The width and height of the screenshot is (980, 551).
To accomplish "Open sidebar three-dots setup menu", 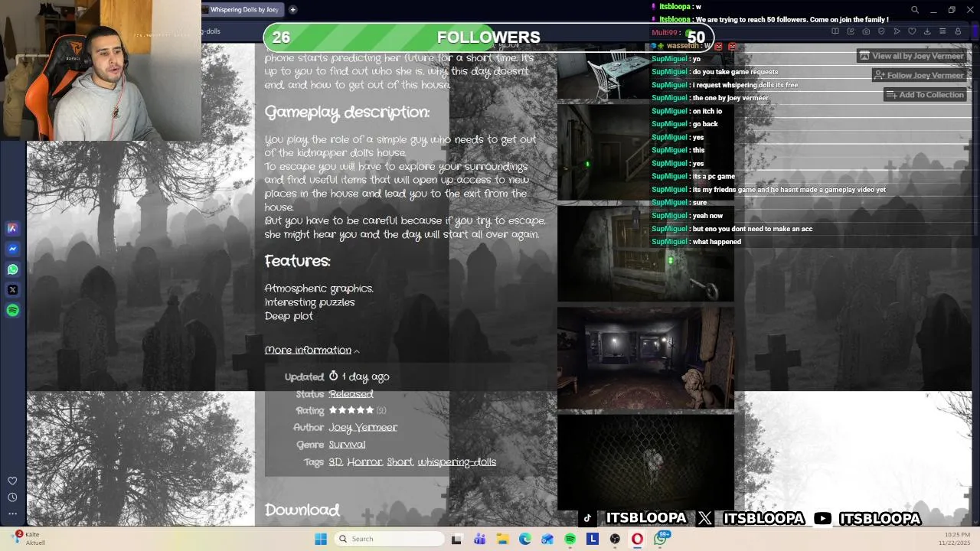I will pos(12,514).
